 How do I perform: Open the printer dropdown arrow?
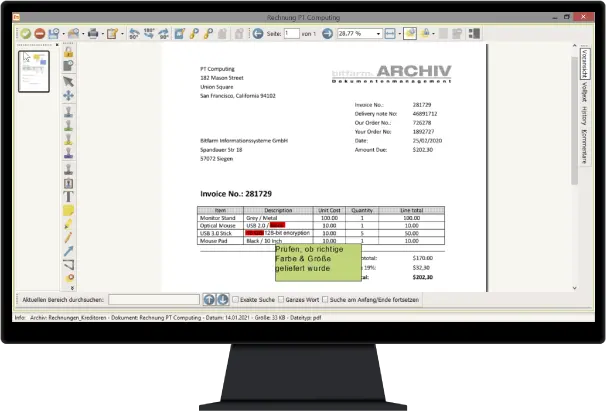coord(103,34)
